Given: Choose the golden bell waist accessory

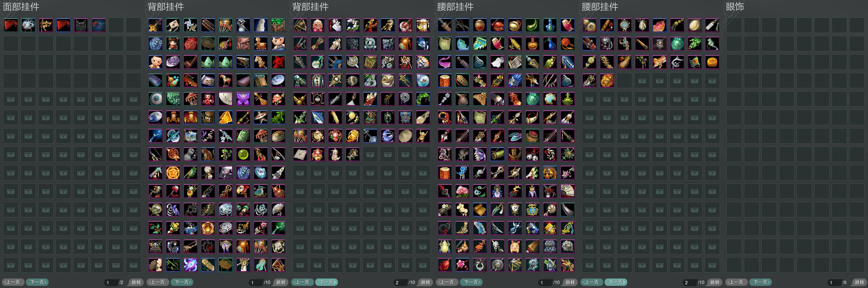Looking at the screenshot, I should point(515,25).
